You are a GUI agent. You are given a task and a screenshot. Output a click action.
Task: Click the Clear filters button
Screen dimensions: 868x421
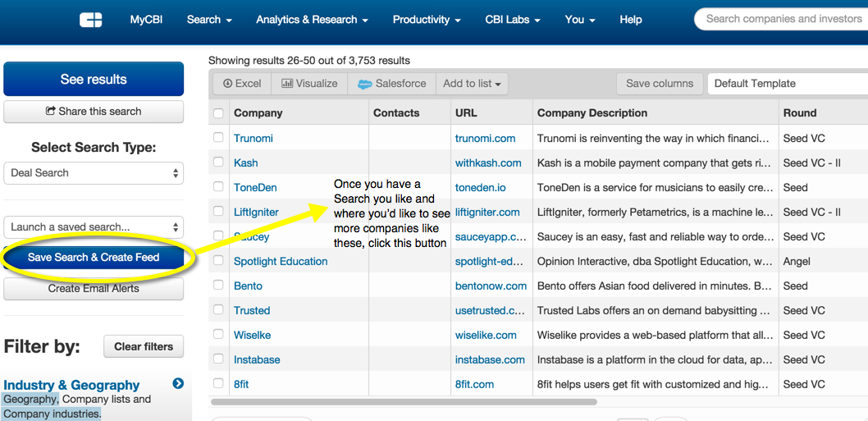click(x=144, y=347)
